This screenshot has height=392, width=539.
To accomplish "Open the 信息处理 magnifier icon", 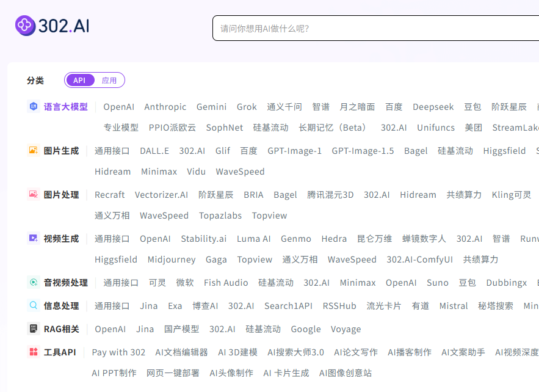I will 34,306.
